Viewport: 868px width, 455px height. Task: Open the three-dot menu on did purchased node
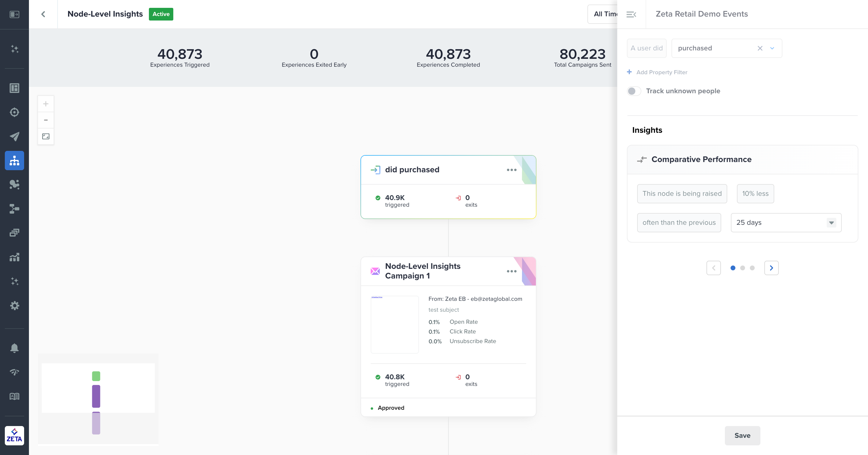(511, 170)
